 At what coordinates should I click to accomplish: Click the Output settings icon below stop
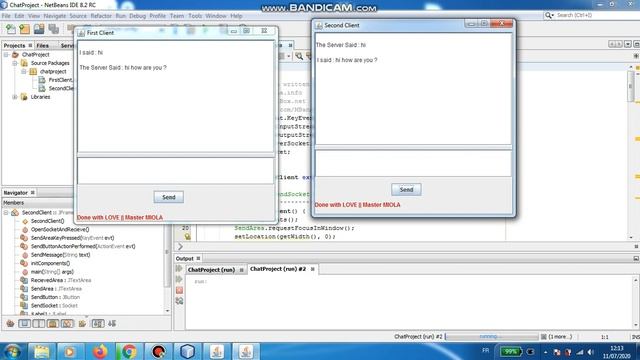(179, 301)
